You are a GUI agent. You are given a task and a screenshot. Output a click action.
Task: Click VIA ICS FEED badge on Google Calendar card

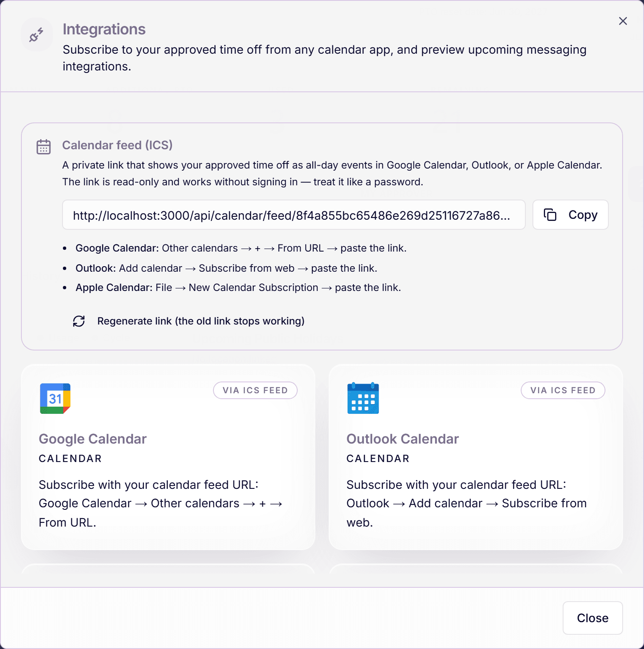(x=255, y=390)
